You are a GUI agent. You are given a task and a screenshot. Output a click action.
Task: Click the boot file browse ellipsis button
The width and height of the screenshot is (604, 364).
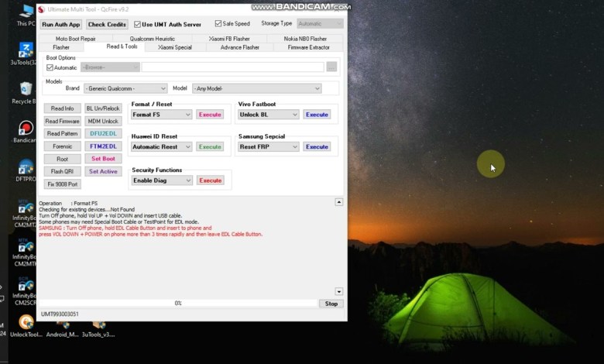pos(331,67)
